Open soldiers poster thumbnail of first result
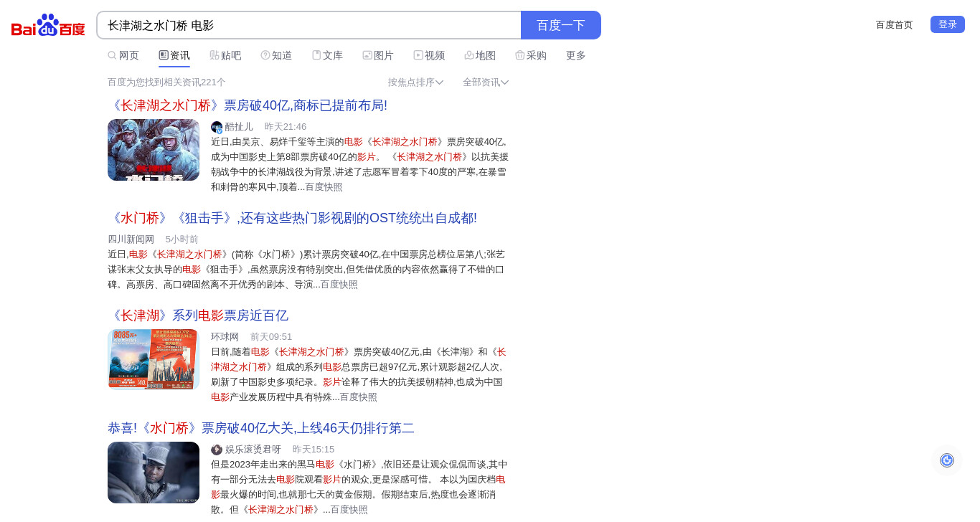Image resolution: width=980 pixels, height=522 pixels. 154,150
